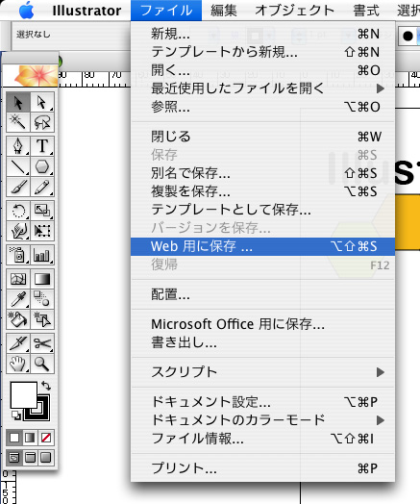Screen dimensions: 420x504
Task: Open the 書式 menu
Action: click(366, 11)
